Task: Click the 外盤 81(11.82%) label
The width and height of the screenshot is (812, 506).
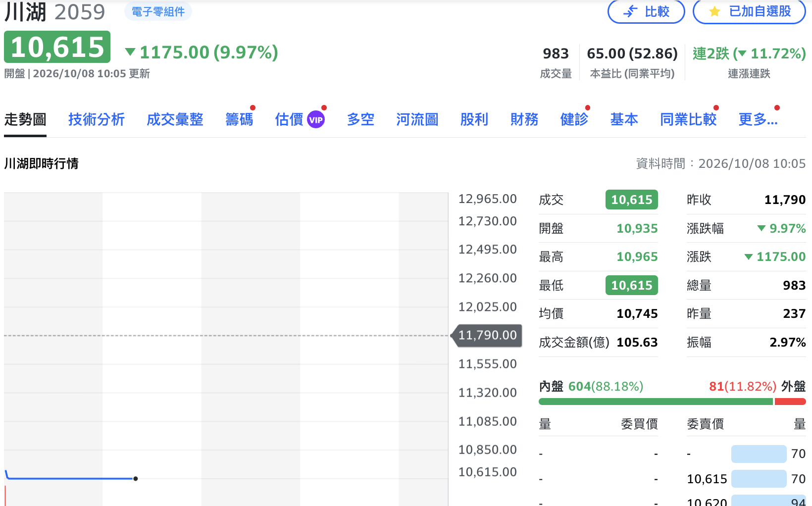Action: point(757,386)
